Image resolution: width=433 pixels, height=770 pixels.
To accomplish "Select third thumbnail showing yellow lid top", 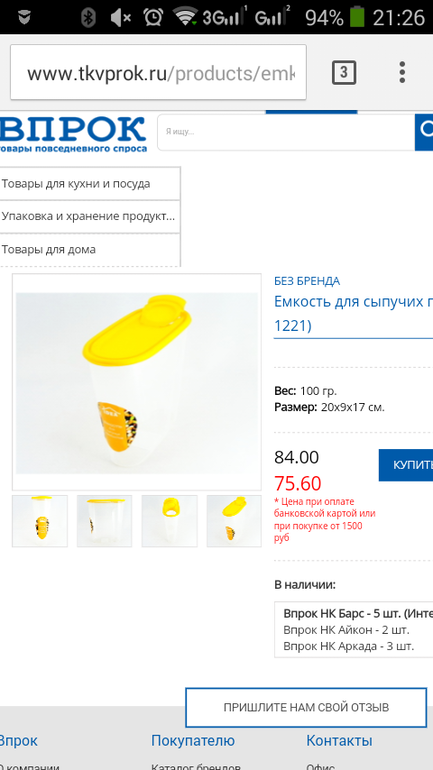I will 169,521.
